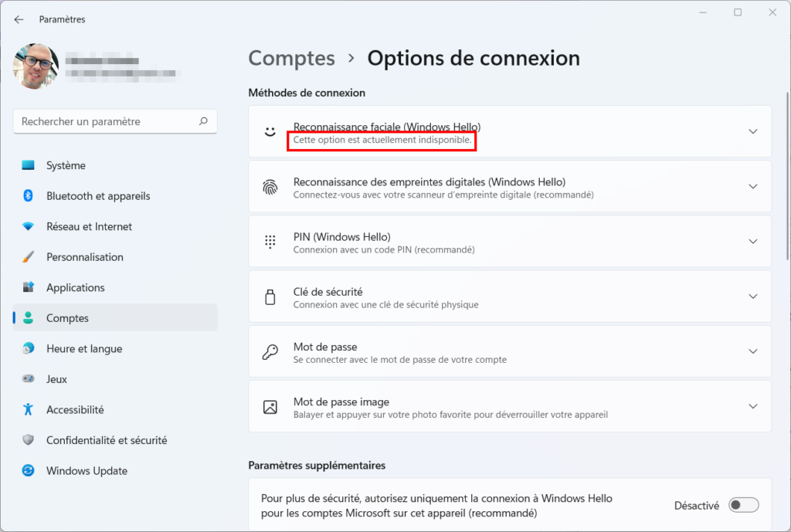The image size is (791, 532).
Task: Click the back arrow icon
Action: [x=19, y=19]
